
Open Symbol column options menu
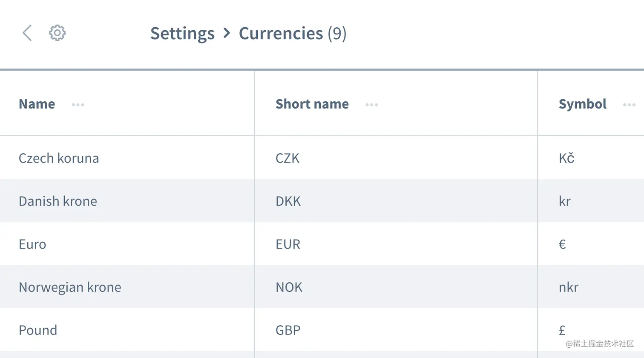coord(629,105)
